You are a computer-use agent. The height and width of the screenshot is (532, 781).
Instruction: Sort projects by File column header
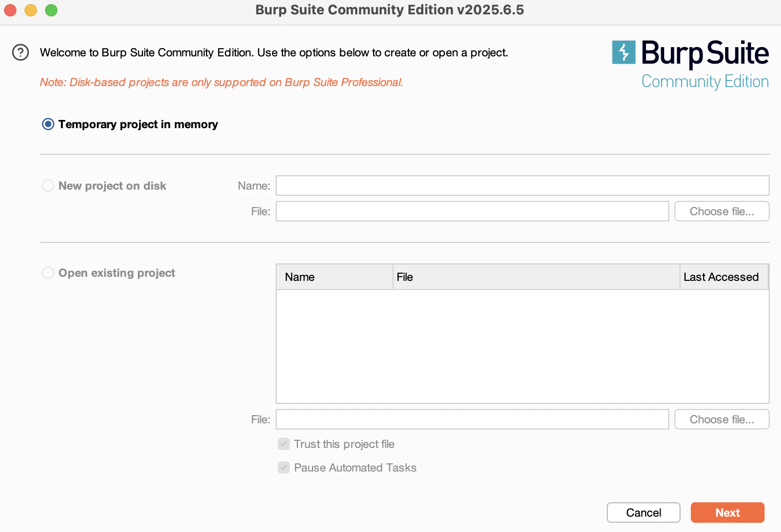pos(537,277)
